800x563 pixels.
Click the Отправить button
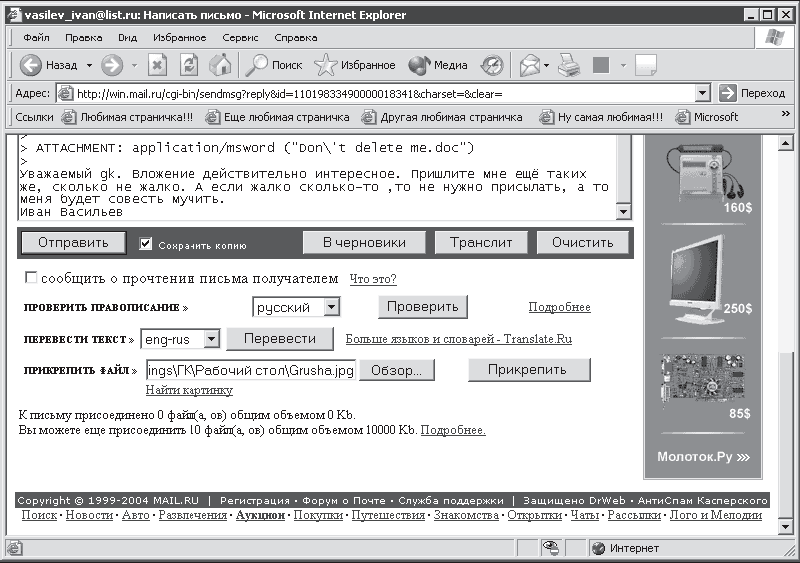click(x=73, y=242)
